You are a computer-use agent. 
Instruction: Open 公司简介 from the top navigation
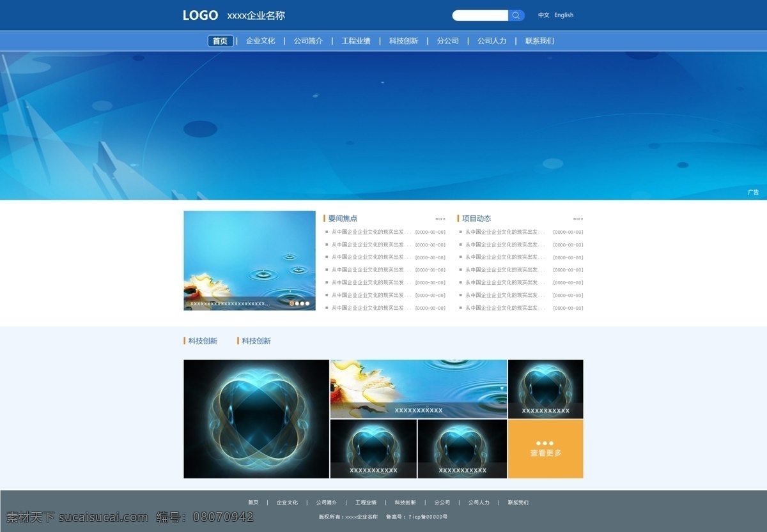[308, 41]
